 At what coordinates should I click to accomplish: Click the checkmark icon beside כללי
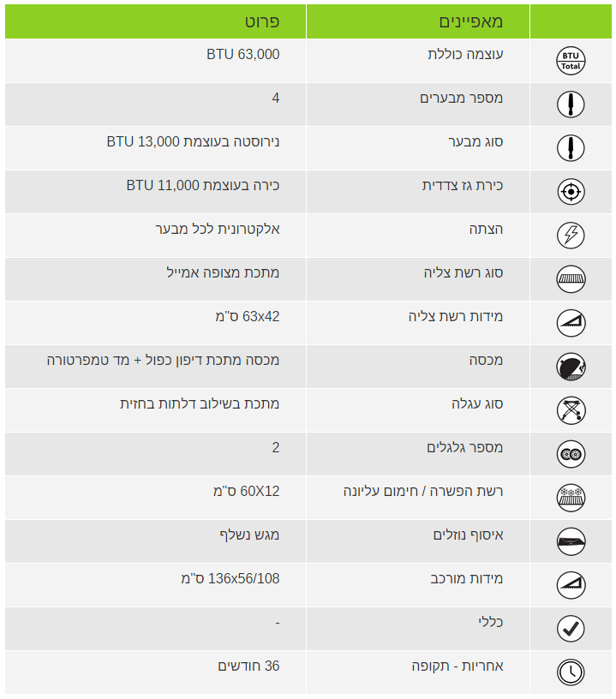[x=571, y=629]
